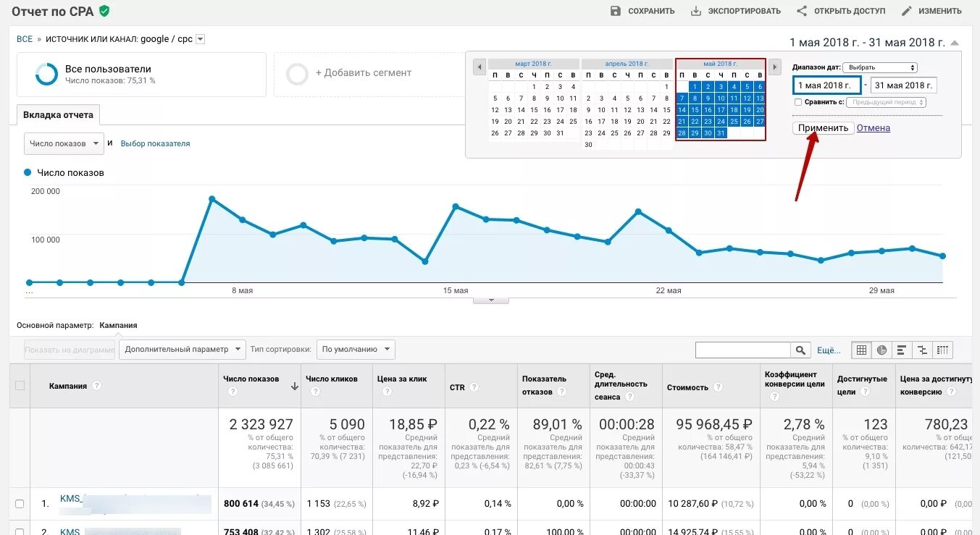This screenshot has width=980, height=535.
Task: Collapse the date range picker arrow
Action: (x=955, y=43)
